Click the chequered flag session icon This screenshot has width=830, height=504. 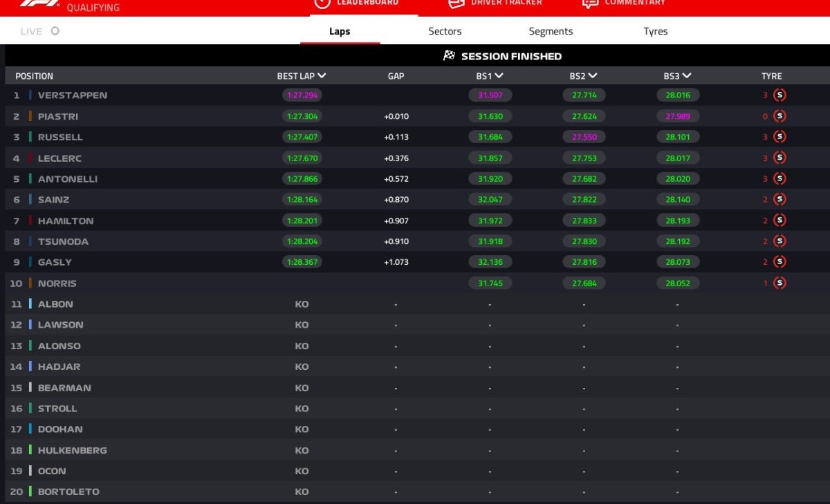[449, 56]
